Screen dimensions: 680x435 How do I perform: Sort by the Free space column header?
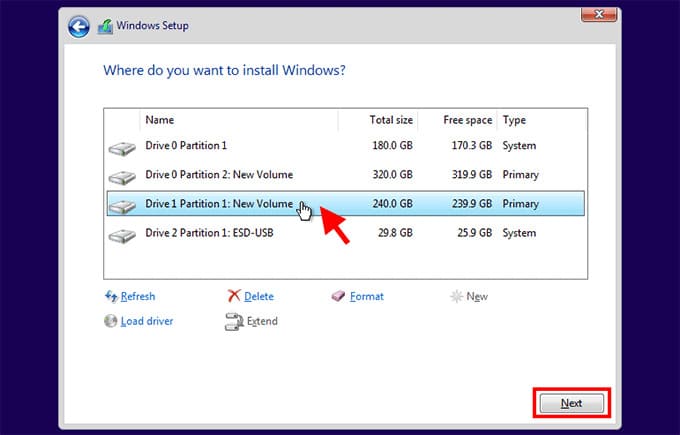[x=467, y=120]
